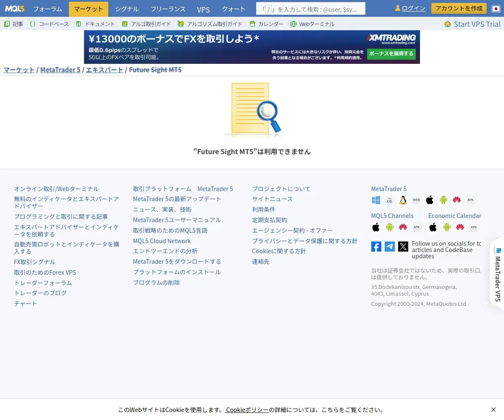Open カレンダー in the secondary navigation
This screenshot has width=504, height=420.
coord(266,24)
